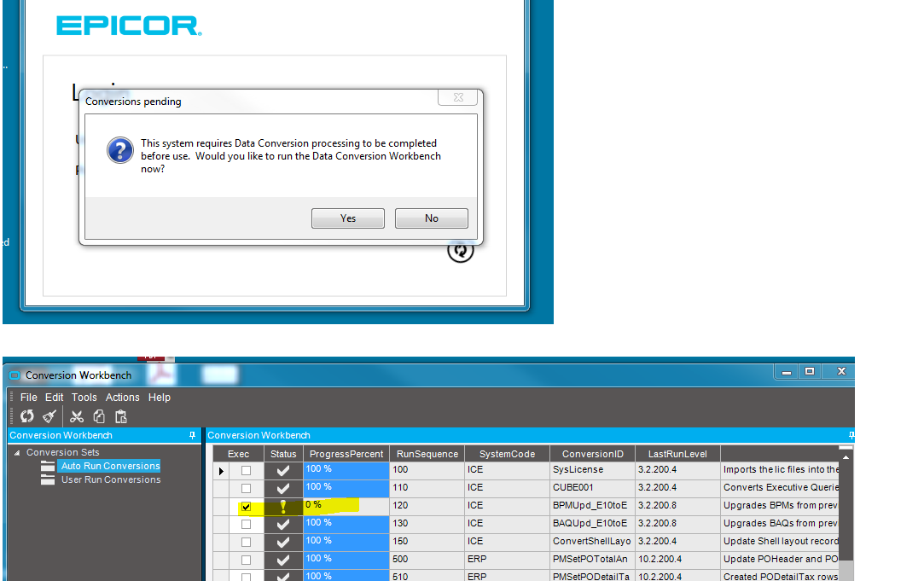Toggle Exec checkbox for CUBE001 row
Screen dimensions: 924x581
(x=247, y=489)
